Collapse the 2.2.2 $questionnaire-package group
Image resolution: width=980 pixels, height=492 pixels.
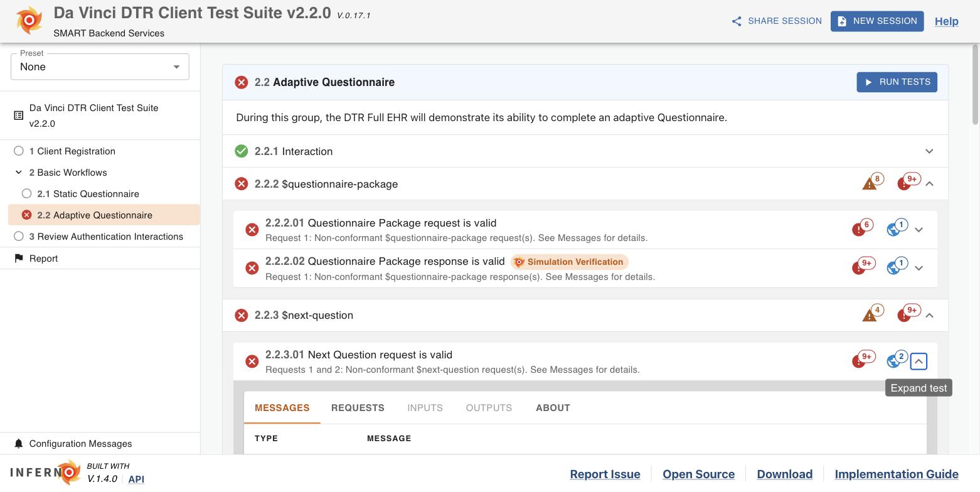[x=929, y=184]
